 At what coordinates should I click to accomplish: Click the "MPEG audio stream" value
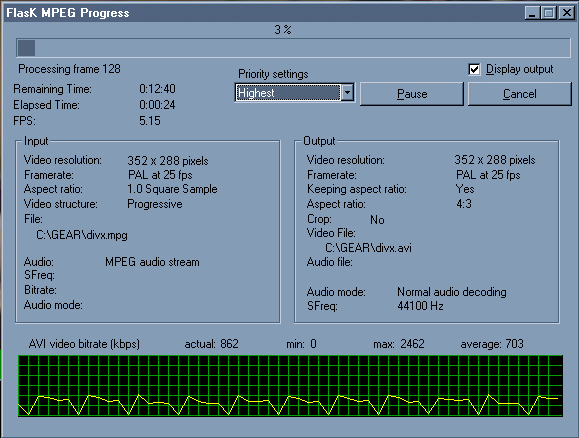tap(152, 262)
